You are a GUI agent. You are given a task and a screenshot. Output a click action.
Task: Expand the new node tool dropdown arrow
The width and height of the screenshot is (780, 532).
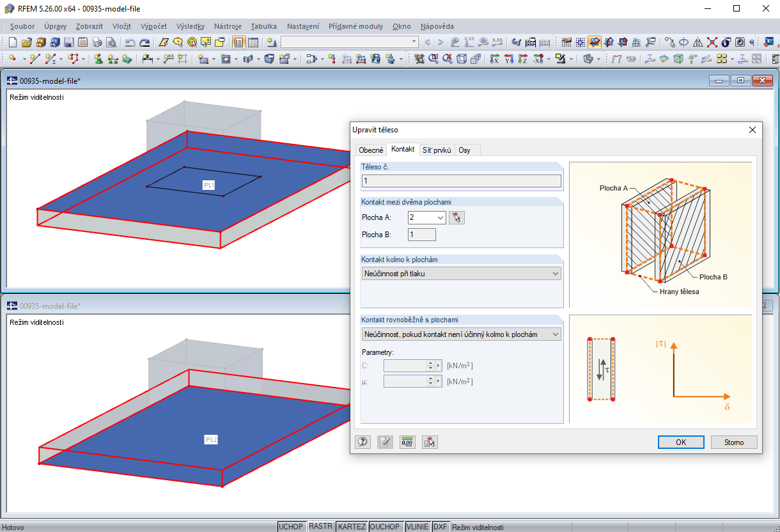click(x=24, y=58)
